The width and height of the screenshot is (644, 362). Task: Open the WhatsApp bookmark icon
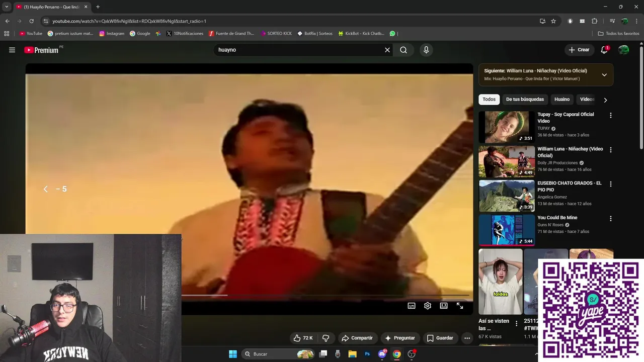(x=392, y=34)
